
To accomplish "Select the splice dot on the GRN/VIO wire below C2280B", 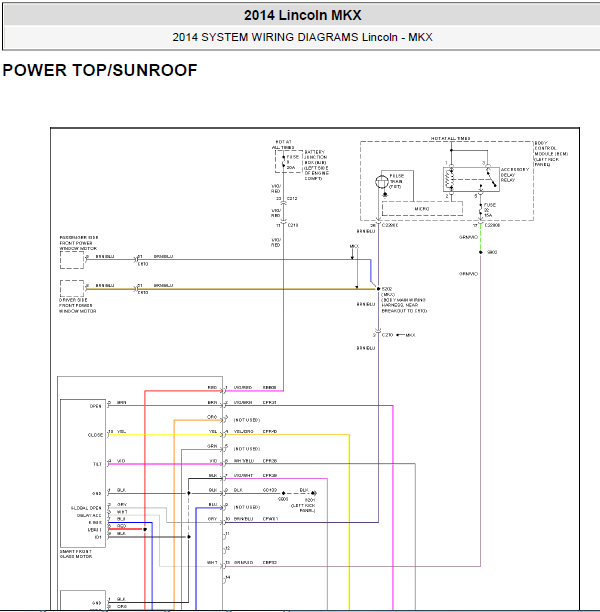I will coord(481,252).
